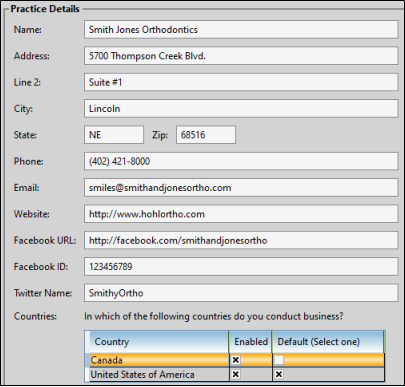Click the Zip: label
This screenshot has width=405, height=387.
(160, 135)
